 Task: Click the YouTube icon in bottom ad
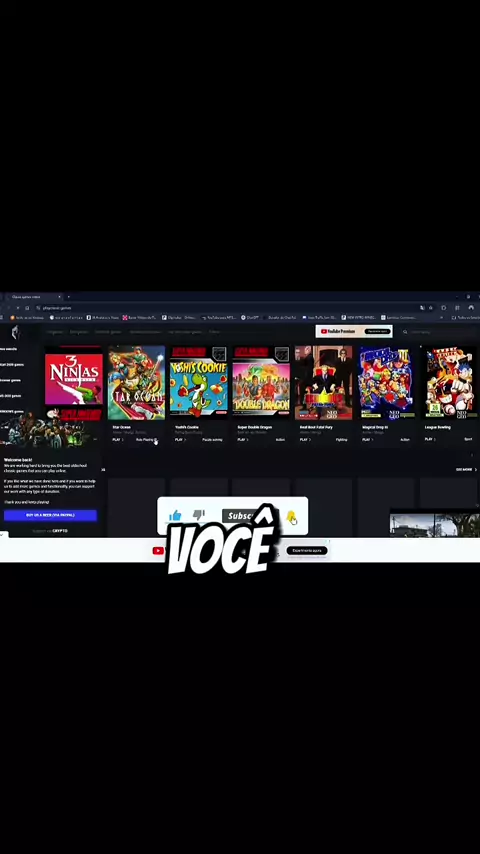158,551
